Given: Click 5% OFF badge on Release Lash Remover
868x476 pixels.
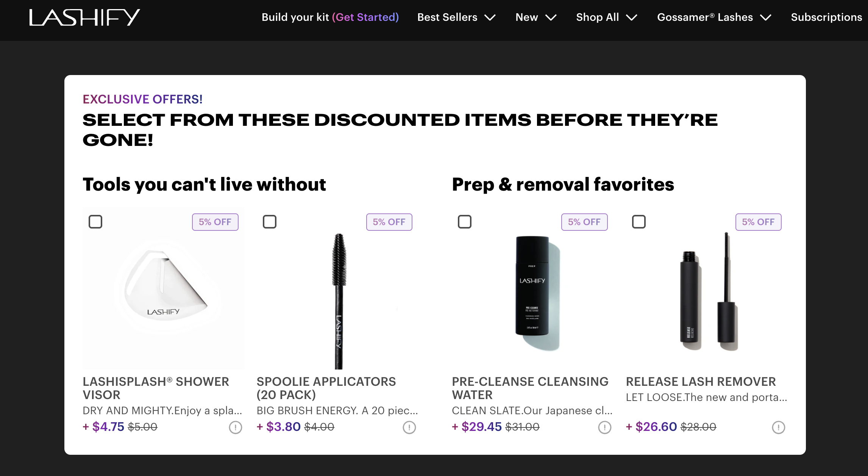Looking at the screenshot, I should [759, 222].
